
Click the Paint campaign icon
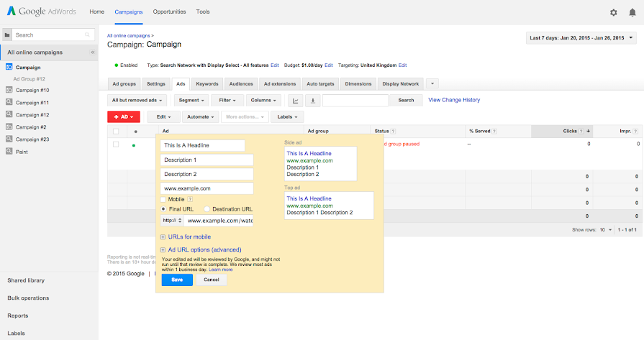(9, 152)
